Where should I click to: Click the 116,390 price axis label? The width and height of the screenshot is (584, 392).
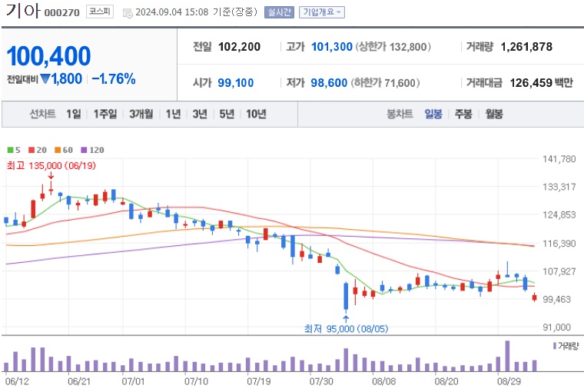coord(559,244)
